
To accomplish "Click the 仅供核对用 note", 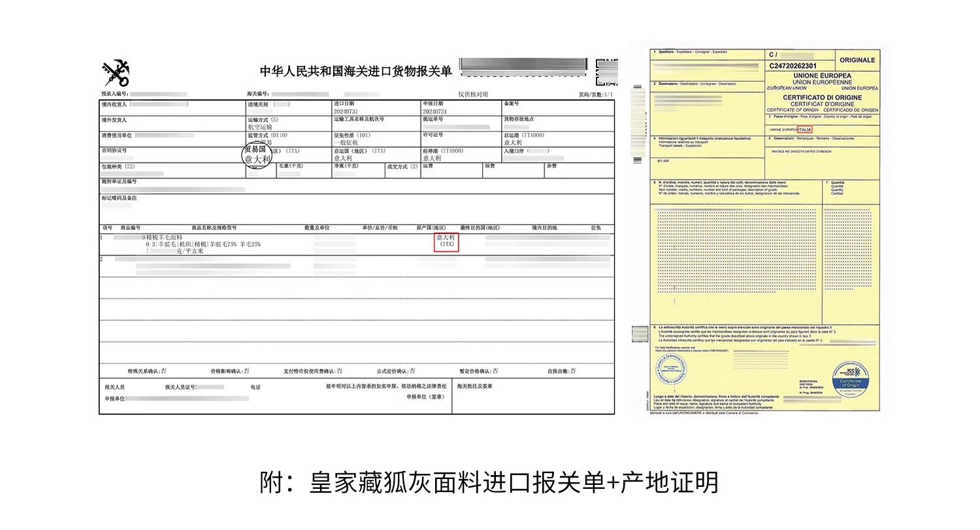I will [x=473, y=95].
